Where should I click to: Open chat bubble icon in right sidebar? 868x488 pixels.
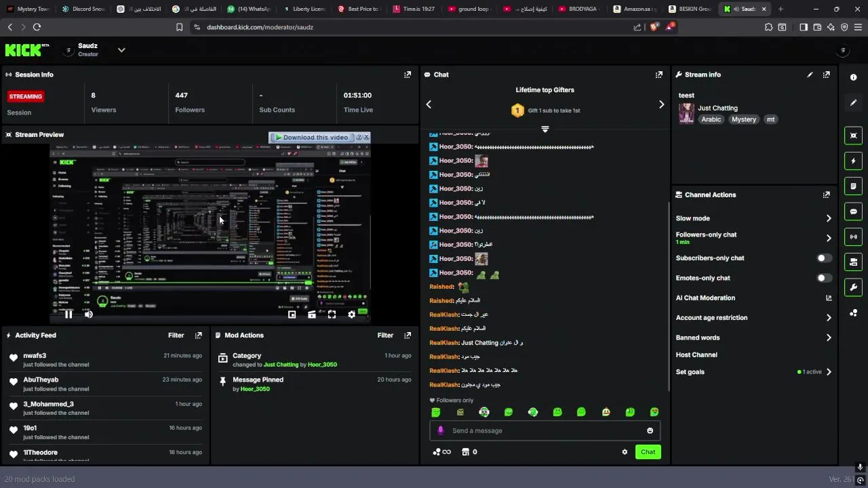tap(854, 211)
